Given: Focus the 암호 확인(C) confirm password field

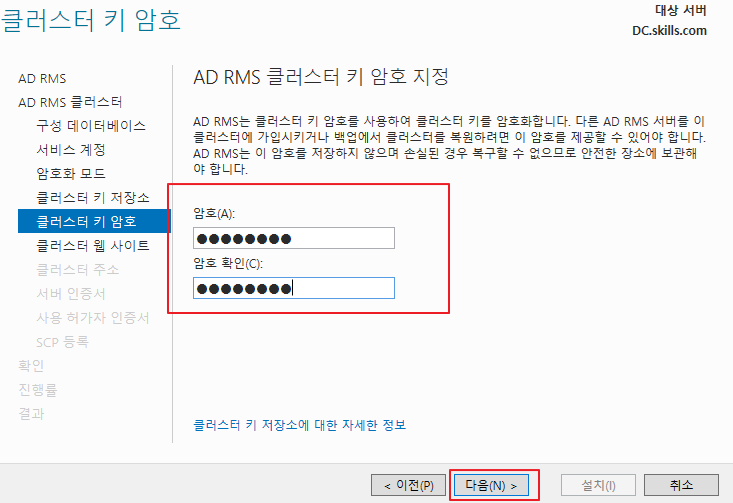Looking at the screenshot, I should 294,288.
